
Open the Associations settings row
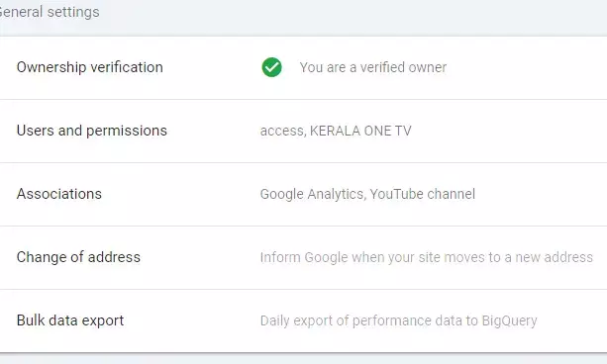tap(303, 194)
